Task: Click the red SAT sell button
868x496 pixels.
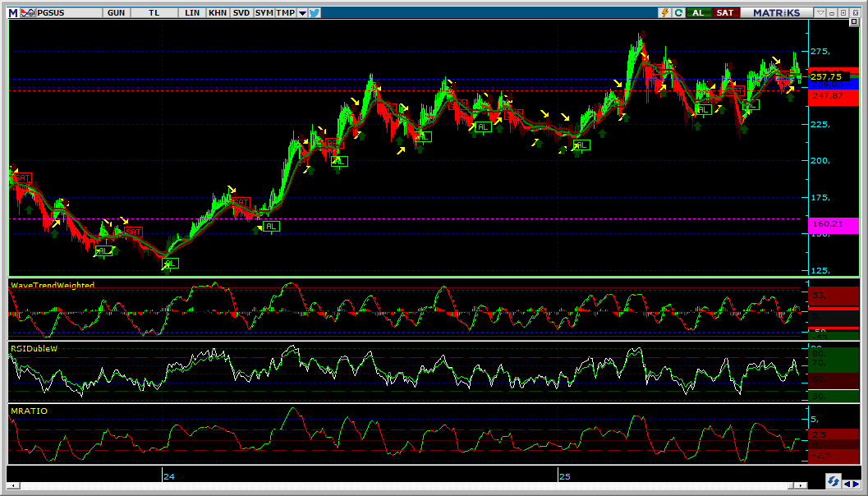Action: [724, 13]
